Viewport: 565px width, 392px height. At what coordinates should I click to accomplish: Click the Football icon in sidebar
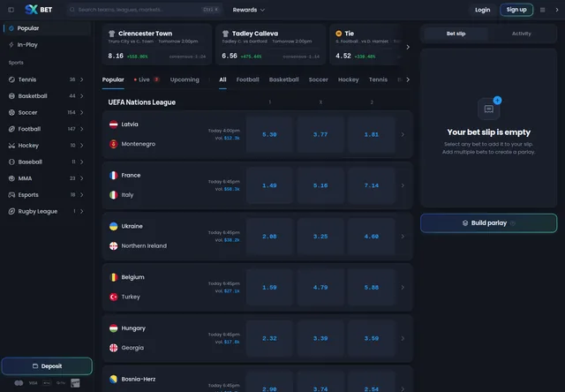11,129
